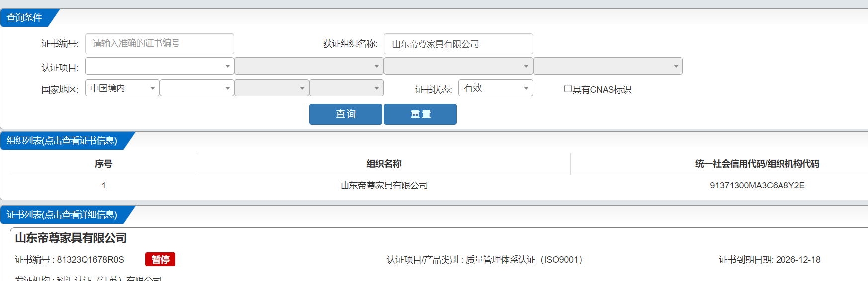Select the 证书列表 panel tab
The width and height of the screenshot is (868, 281).
pos(62,215)
